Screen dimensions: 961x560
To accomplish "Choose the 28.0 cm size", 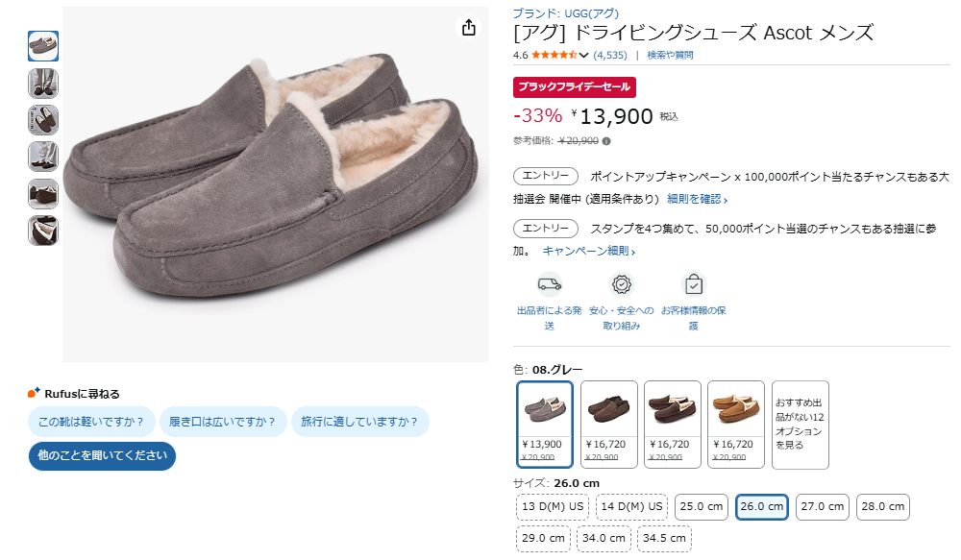I will (x=883, y=506).
